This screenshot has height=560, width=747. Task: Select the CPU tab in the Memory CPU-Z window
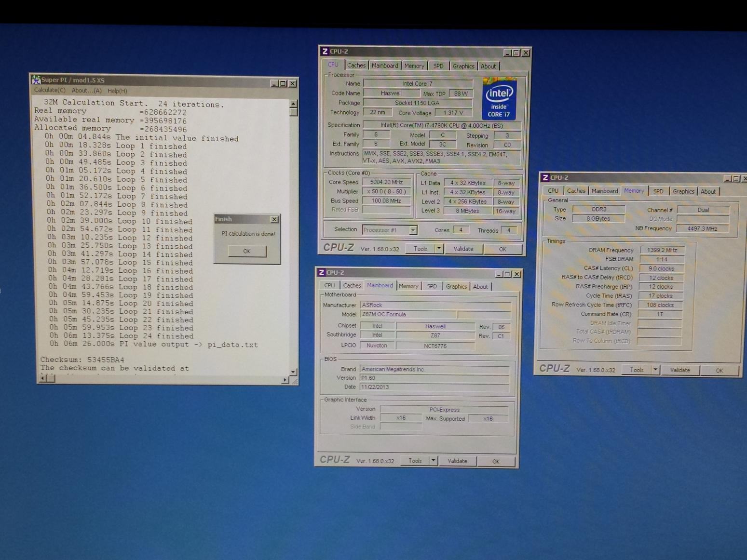coord(553,191)
